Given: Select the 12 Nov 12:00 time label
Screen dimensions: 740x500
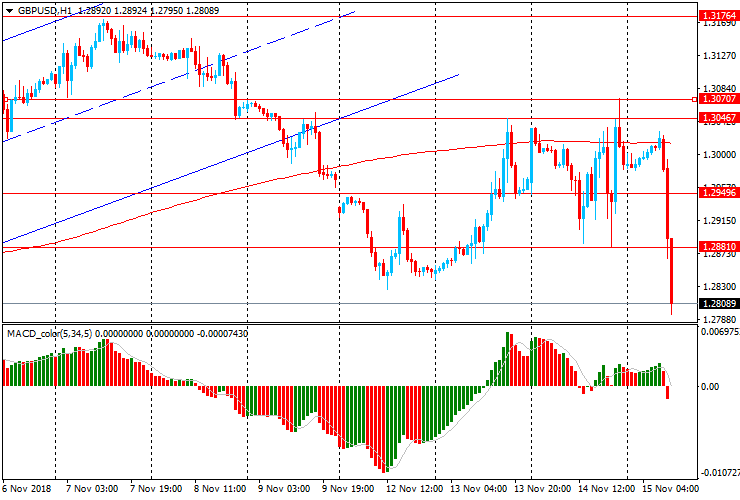Looking at the screenshot, I should (x=414, y=489).
